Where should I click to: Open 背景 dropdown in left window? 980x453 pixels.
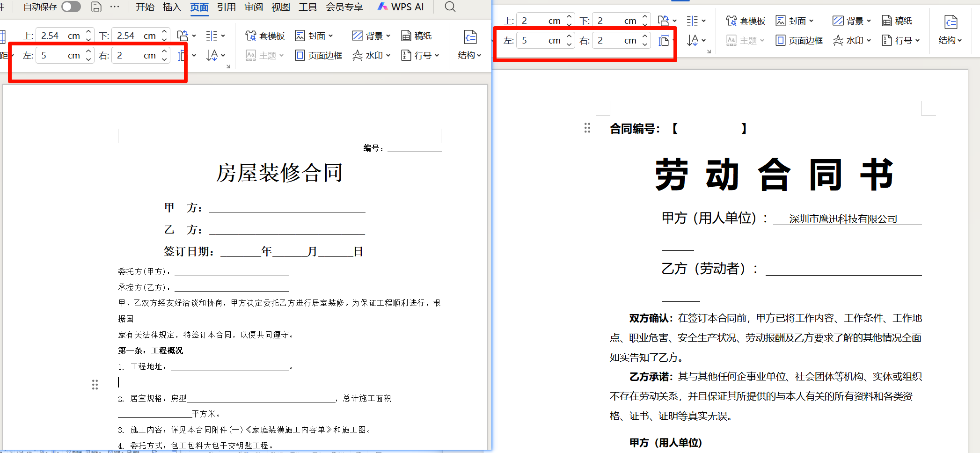pyautogui.click(x=371, y=36)
